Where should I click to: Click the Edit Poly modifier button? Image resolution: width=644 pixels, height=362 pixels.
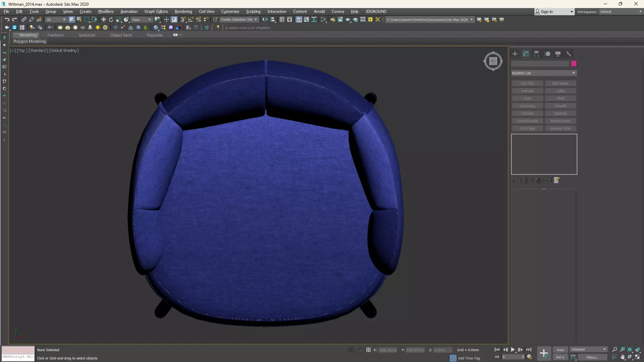tap(527, 84)
